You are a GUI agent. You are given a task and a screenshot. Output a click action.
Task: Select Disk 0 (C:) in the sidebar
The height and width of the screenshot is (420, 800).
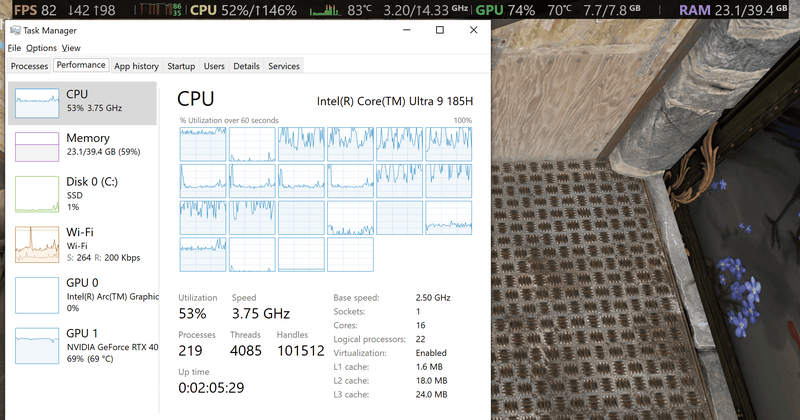coord(82,194)
